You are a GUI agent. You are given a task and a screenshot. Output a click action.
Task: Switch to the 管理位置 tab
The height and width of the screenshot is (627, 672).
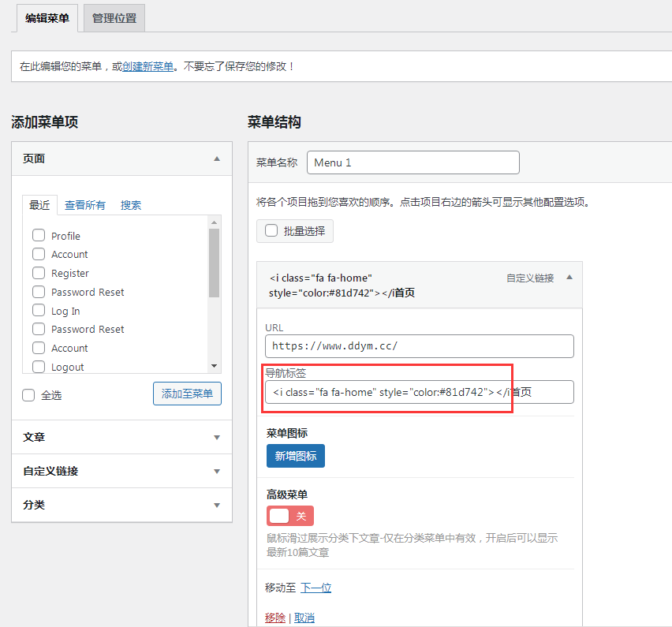[x=114, y=18]
